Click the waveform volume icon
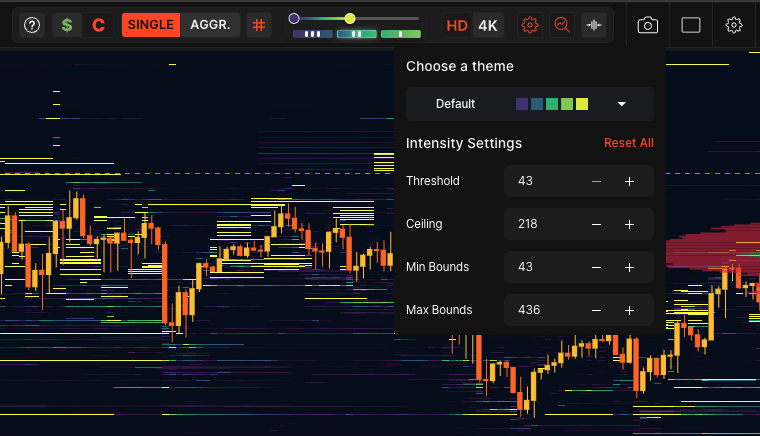760x436 pixels. [594, 25]
